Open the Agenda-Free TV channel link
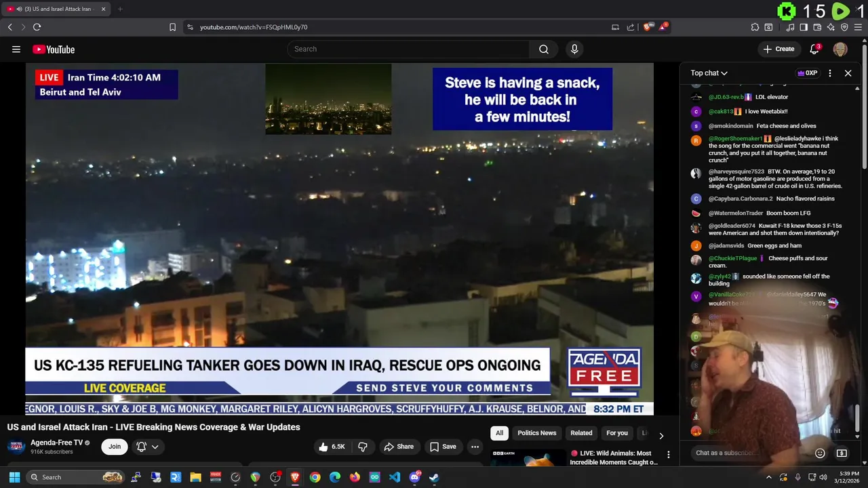This screenshot has width=868, height=488. pyautogui.click(x=56, y=443)
